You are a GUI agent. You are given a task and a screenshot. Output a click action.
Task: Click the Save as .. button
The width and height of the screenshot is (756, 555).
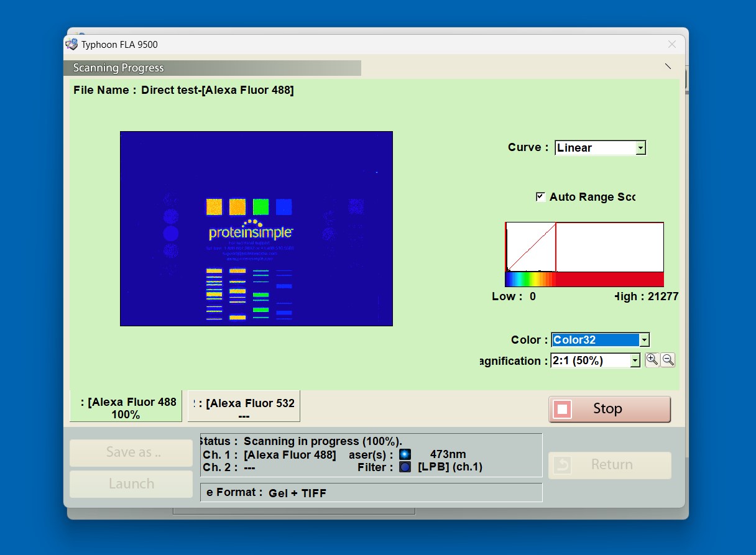(131, 452)
